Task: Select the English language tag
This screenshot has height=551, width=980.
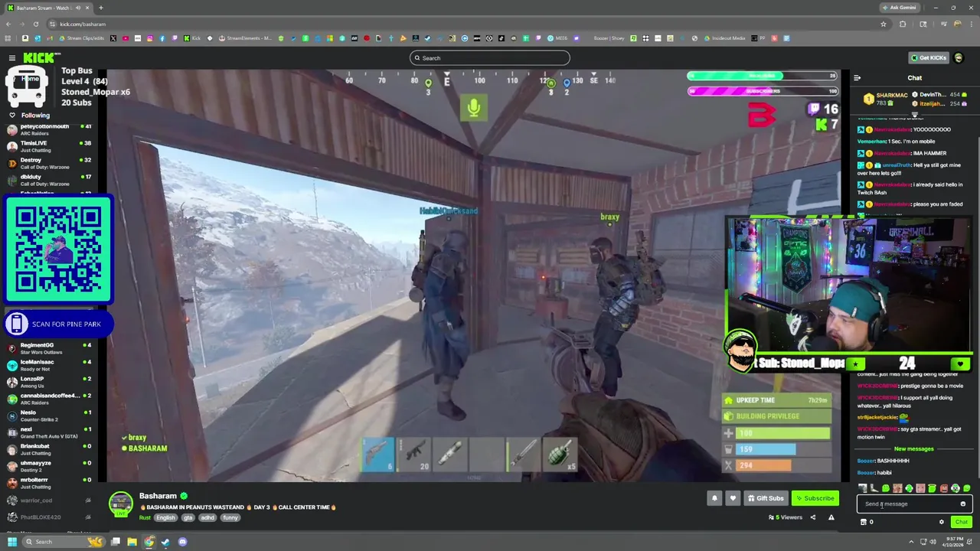Action: click(166, 518)
